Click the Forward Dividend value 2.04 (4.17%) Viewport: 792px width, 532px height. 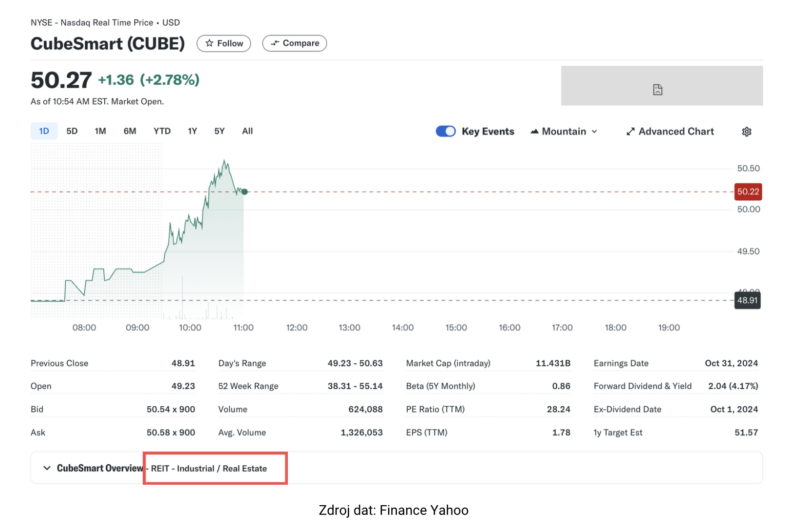coord(733,386)
